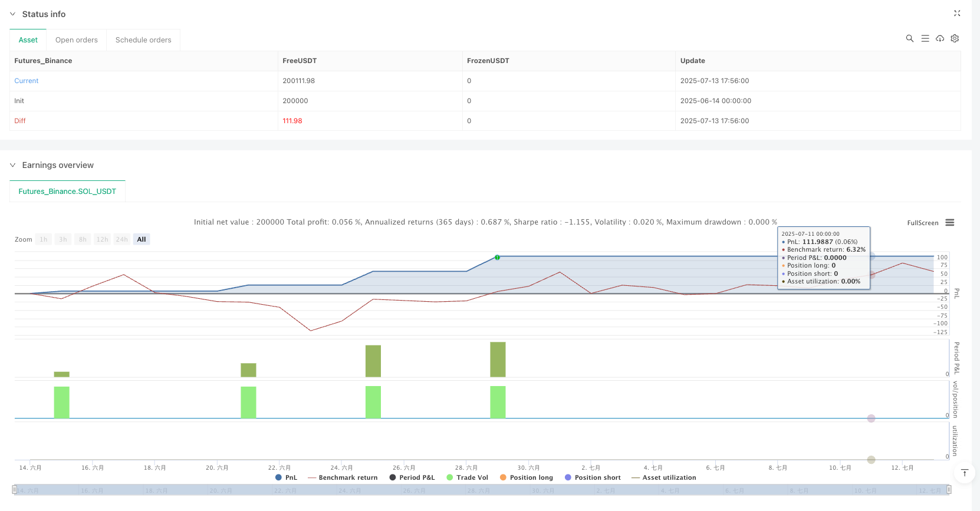980x511 pixels.
Task: Switch to the Schedule orders tab
Action: 143,40
